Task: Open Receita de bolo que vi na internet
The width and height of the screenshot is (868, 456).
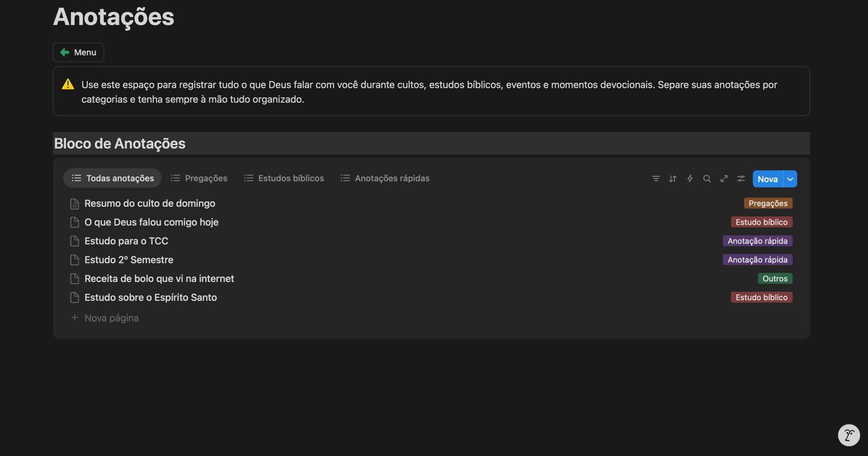Action: [x=159, y=278]
